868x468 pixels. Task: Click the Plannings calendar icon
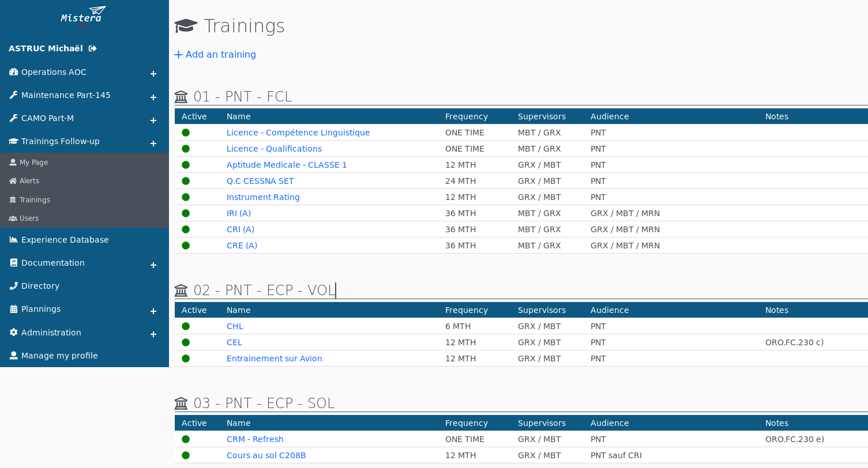coord(14,309)
